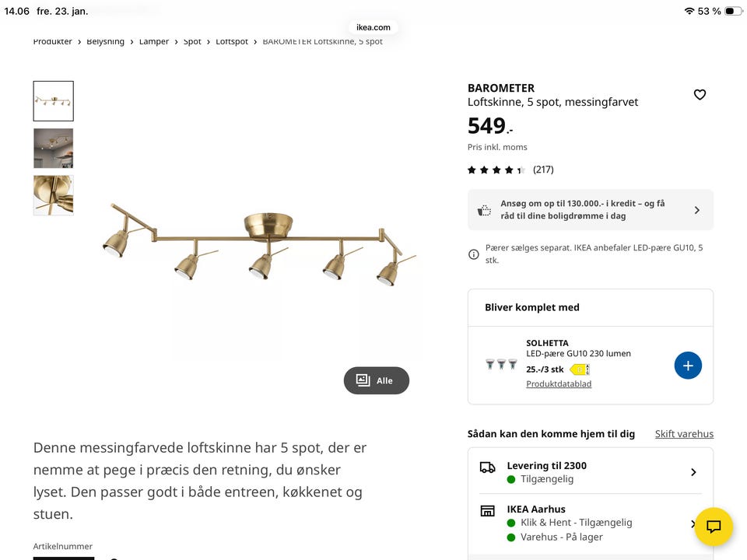Click the energy label next to bulb price
Image resolution: width=747 pixels, height=560 pixels.
[x=579, y=369]
